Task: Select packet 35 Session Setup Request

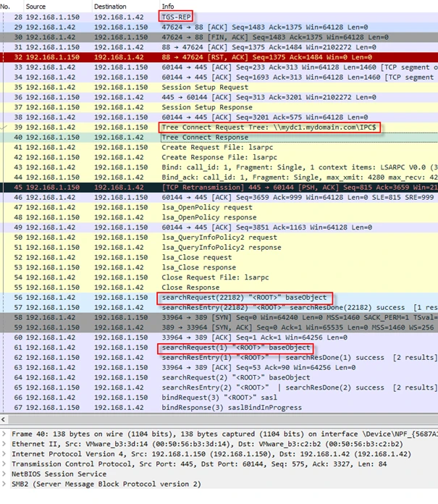Action: click(x=217, y=87)
